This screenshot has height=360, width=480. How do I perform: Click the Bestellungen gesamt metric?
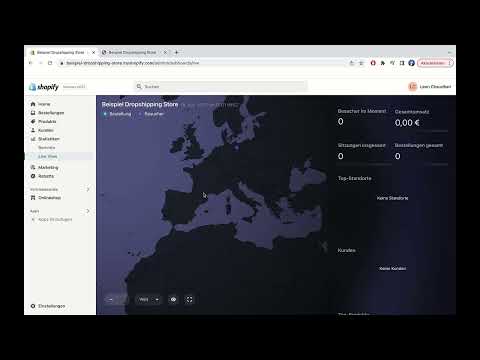pyautogui.click(x=419, y=151)
